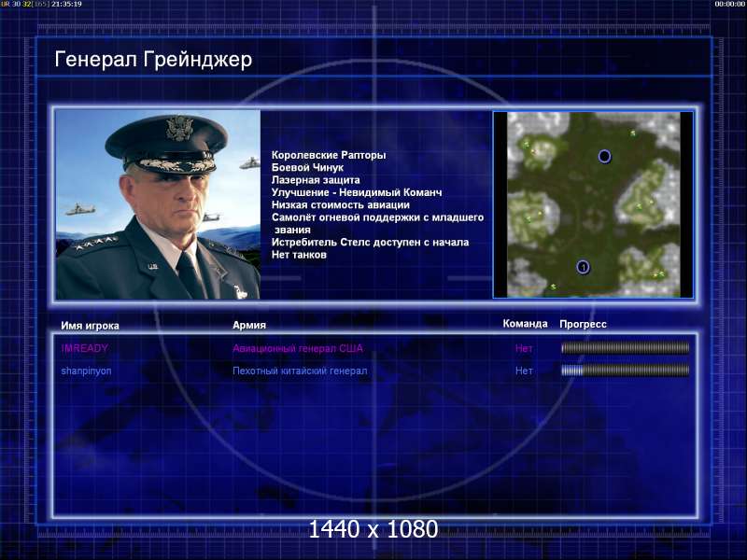Viewport: 747px width, 560px height.
Task: Click the "Королевские Рапторы" ability line
Action: pos(329,155)
